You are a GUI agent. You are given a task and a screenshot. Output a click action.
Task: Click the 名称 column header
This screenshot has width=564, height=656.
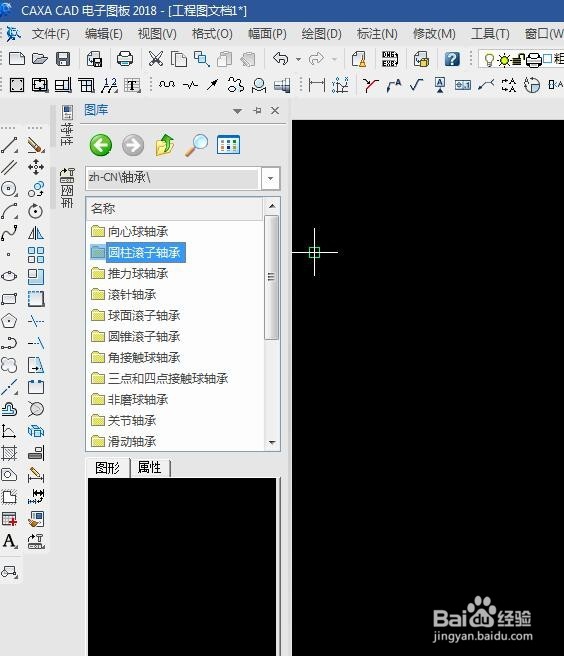pos(175,208)
